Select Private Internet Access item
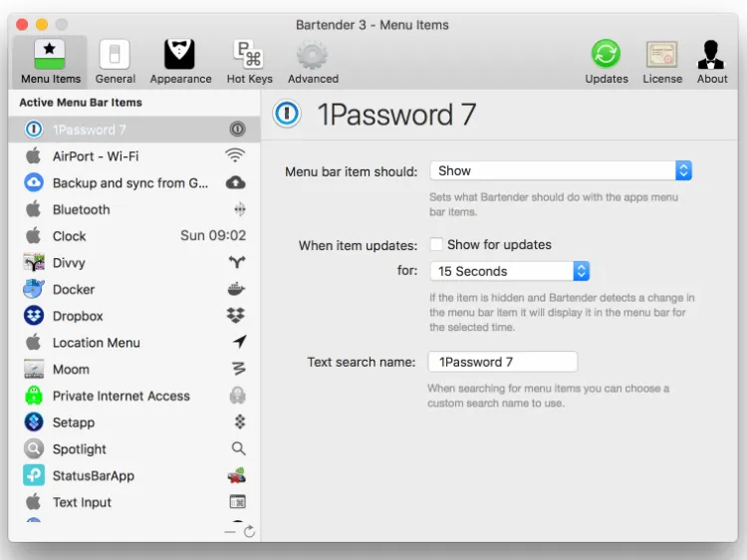 tap(134, 396)
